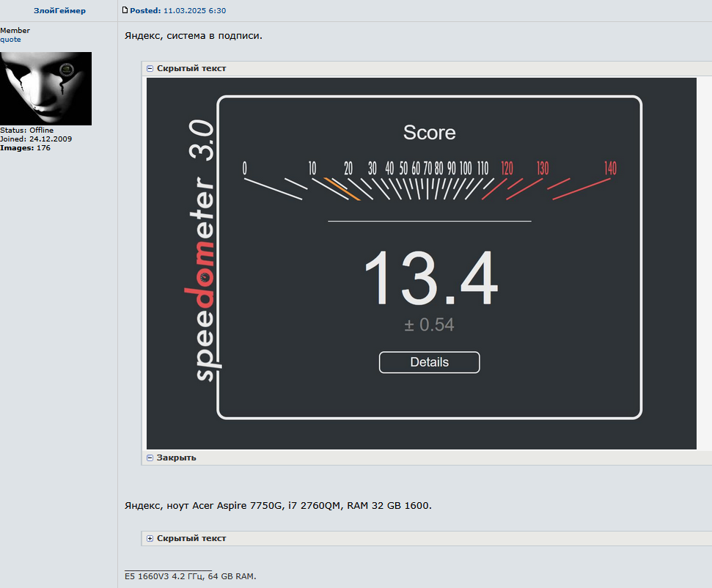Click the Score heading in the gauge
The image size is (712, 588).
click(429, 133)
